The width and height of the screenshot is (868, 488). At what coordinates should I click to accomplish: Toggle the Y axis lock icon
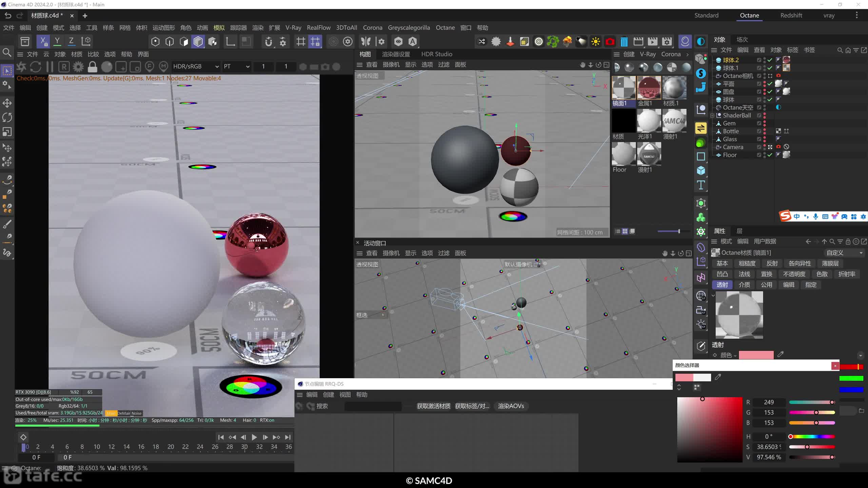point(57,41)
